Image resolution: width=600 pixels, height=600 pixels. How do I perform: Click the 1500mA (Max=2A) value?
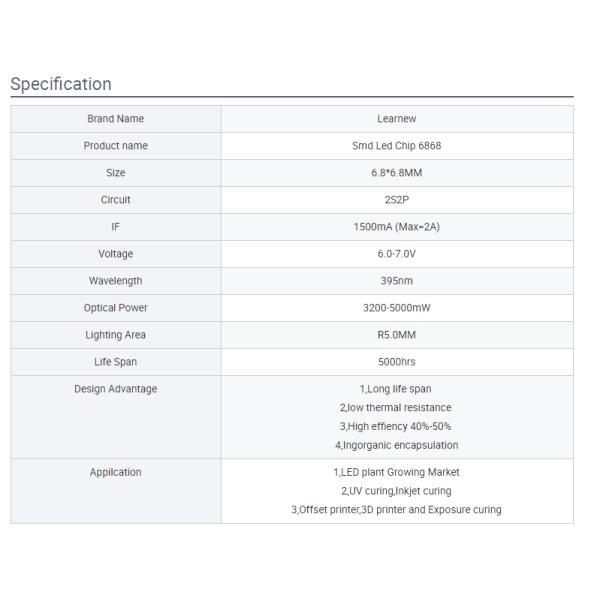(397, 227)
